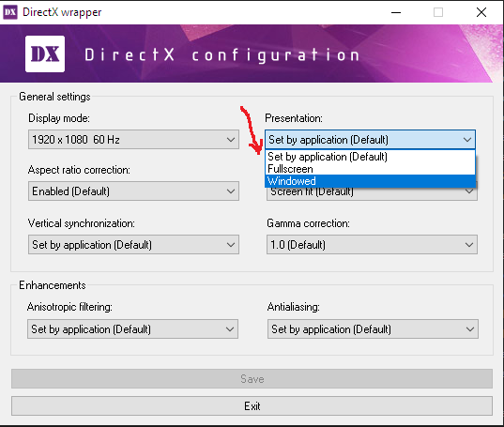Screen dimensions: 504x427
Task: Open the Antialiasing dropdown
Action: tap(373, 329)
